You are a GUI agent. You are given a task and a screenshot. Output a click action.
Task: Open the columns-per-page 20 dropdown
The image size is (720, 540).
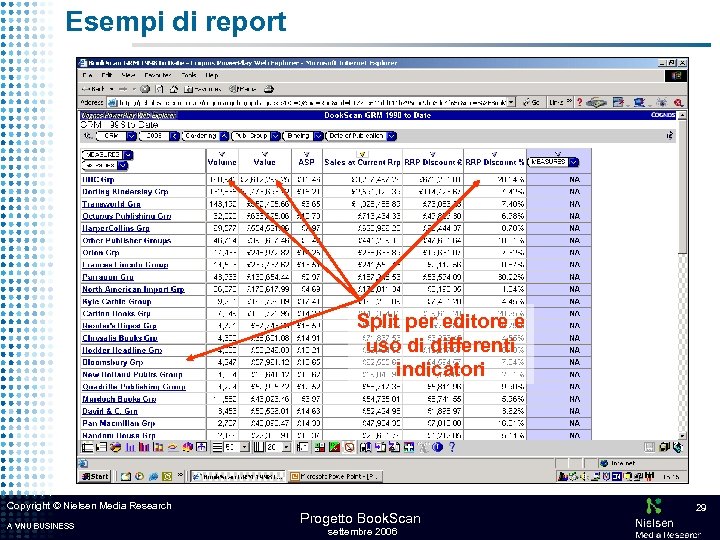click(x=287, y=447)
